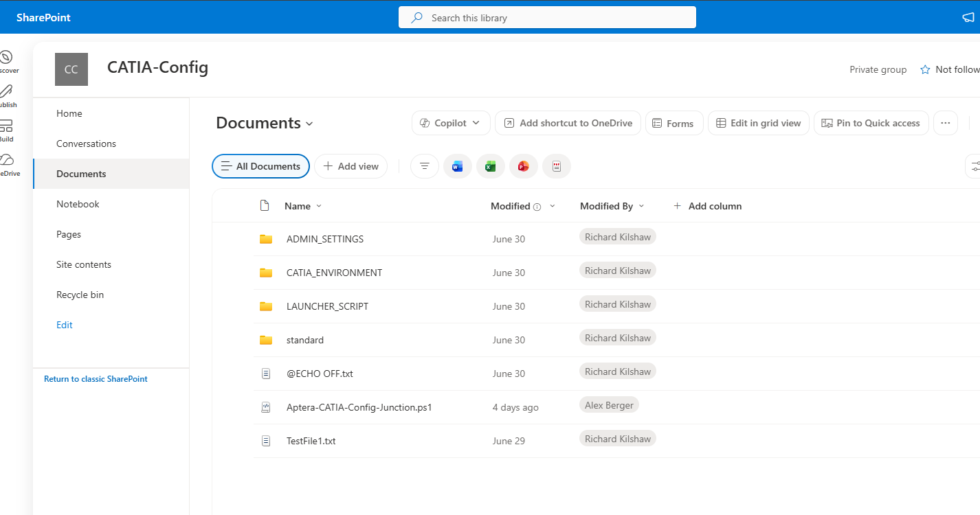Select Documents in site navigation
980x515 pixels.
click(111, 174)
